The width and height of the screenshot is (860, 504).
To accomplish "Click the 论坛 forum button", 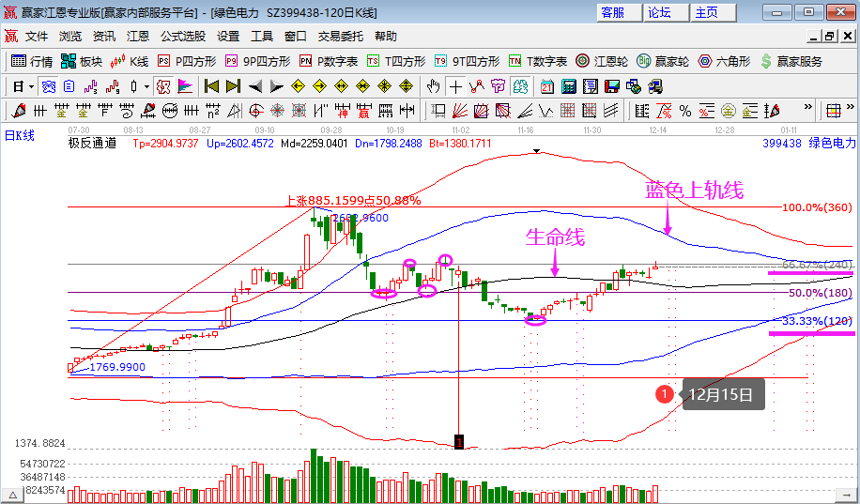I will (x=666, y=12).
